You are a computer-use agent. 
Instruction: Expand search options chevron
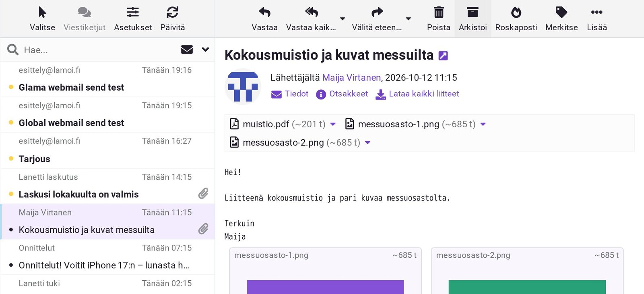(205, 50)
